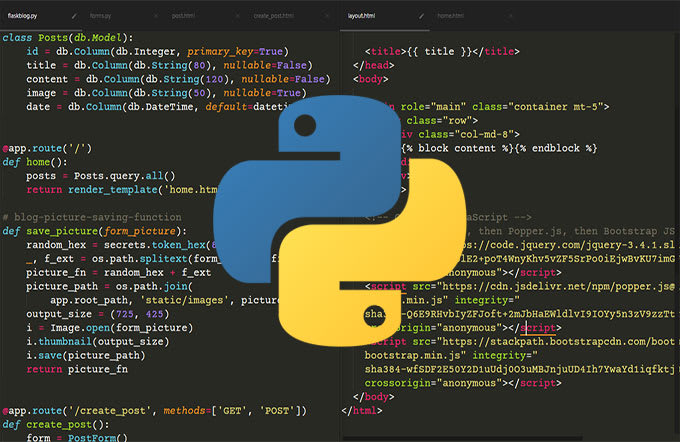Click the "@app.route('/')" decorator line
This screenshot has width=680, height=442.
pos(47,148)
